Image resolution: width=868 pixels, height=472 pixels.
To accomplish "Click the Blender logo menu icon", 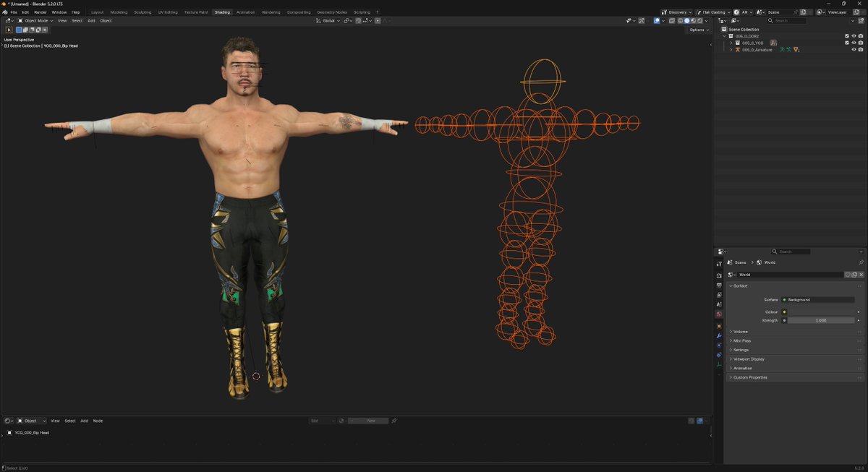I will pos(5,12).
